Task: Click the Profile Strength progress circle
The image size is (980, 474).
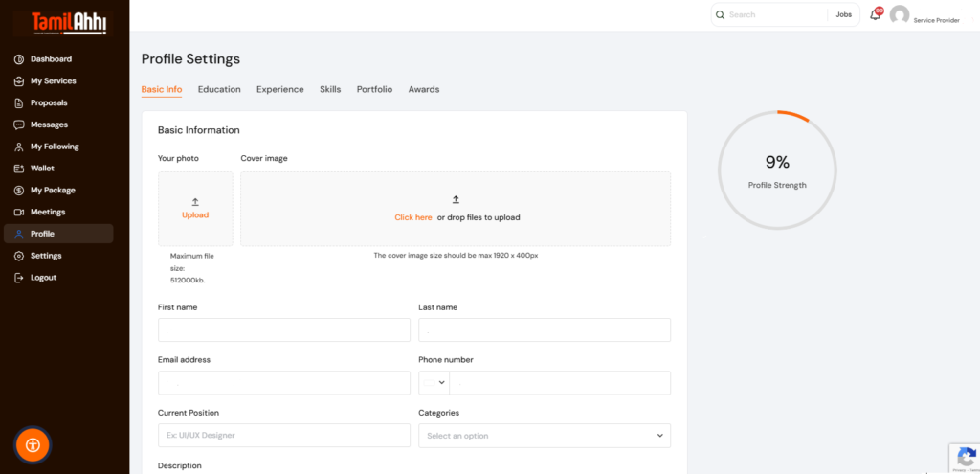Action: [777, 170]
